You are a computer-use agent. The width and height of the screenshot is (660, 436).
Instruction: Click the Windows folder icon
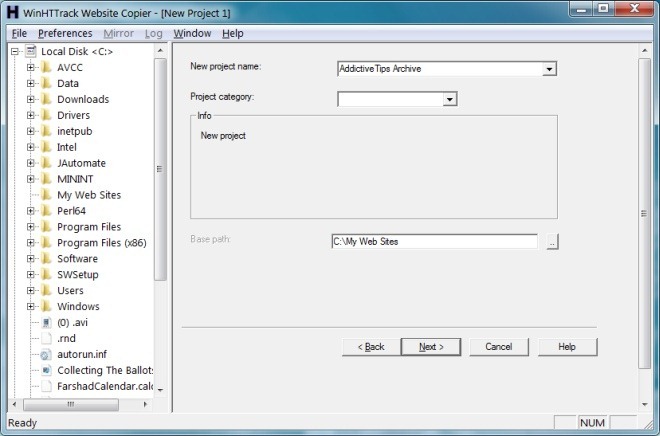click(46, 306)
